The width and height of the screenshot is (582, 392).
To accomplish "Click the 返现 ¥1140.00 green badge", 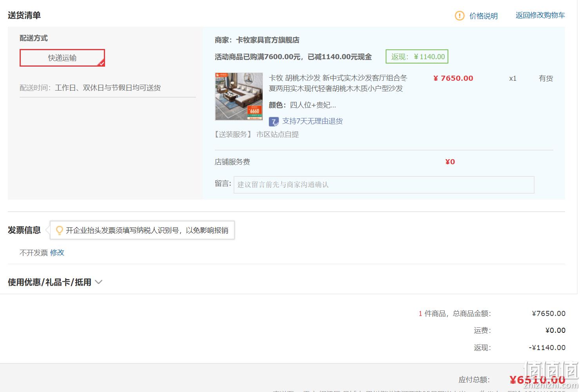I will [417, 56].
